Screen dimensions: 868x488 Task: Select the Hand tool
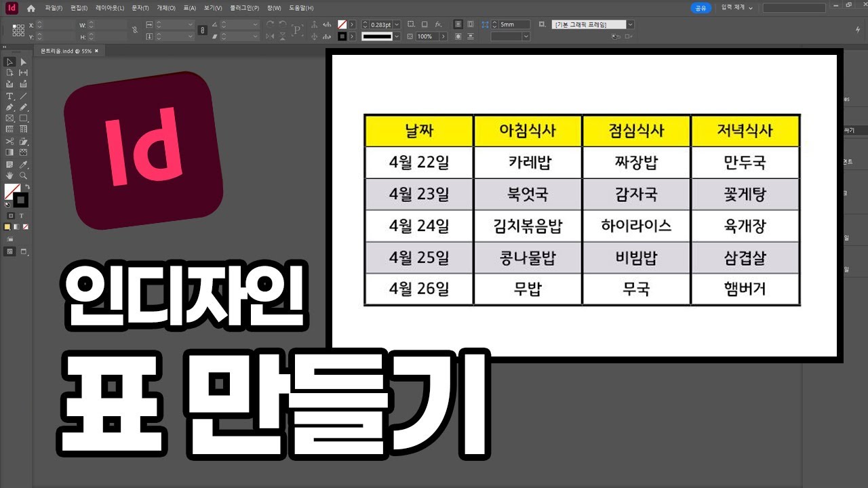(9, 176)
